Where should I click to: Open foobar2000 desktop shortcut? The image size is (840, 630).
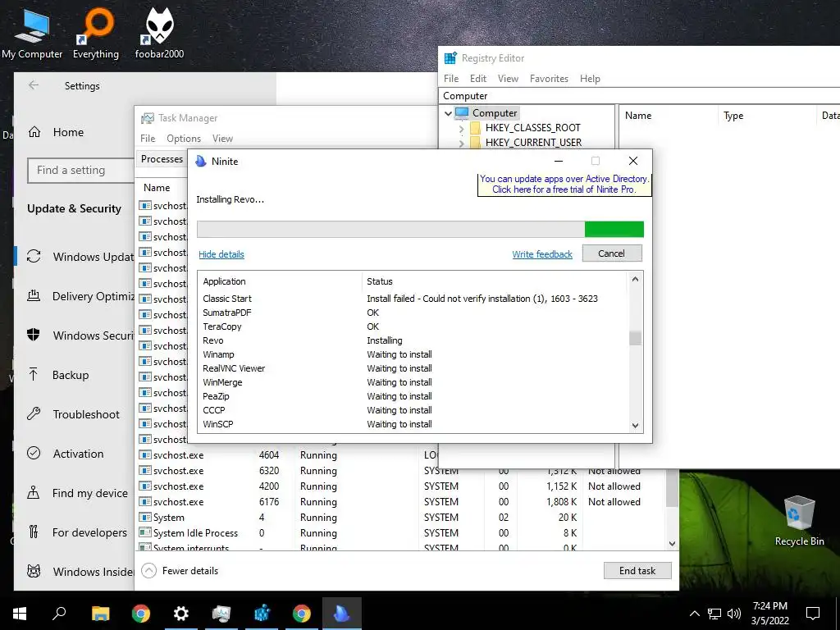[x=159, y=33]
